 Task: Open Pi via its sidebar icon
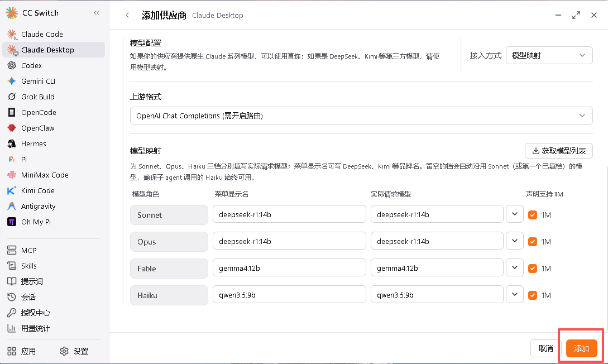[x=12, y=159]
